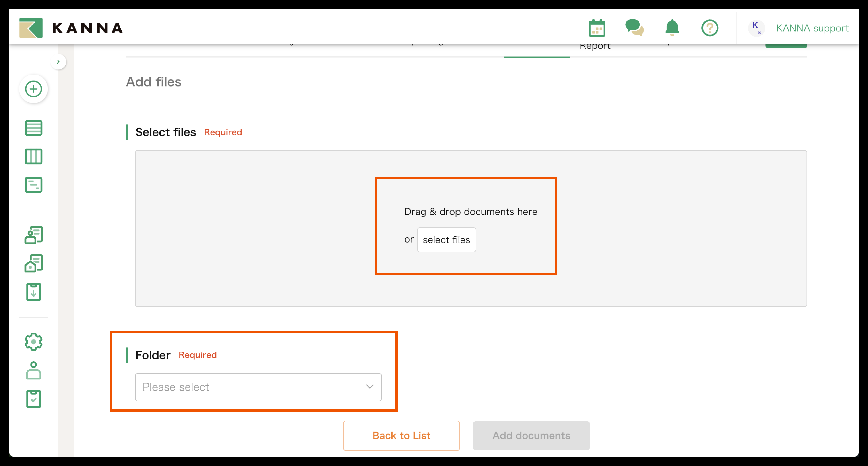Image resolution: width=868 pixels, height=466 pixels.
Task: Click the help question mark icon
Action: coord(710,28)
